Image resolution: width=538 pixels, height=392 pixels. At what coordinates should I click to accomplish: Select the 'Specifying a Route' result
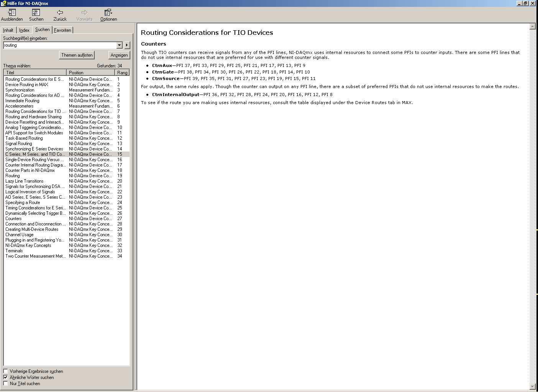[x=67, y=203]
